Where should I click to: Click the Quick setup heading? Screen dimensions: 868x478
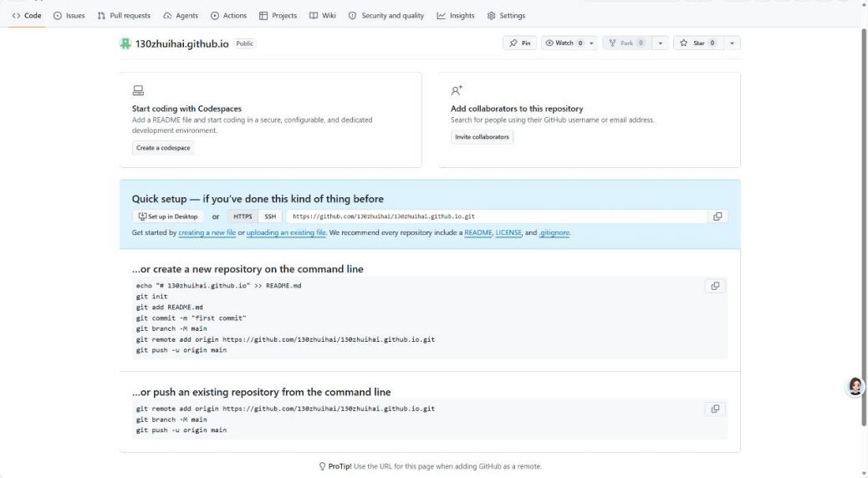258,199
